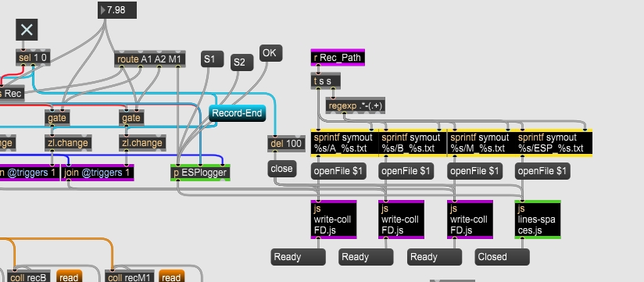
Task: Click the Closed message box
Action: (503, 257)
